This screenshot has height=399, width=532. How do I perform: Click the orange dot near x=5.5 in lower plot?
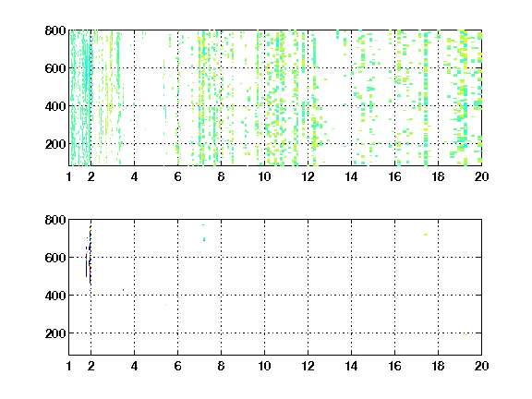point(165,306)
